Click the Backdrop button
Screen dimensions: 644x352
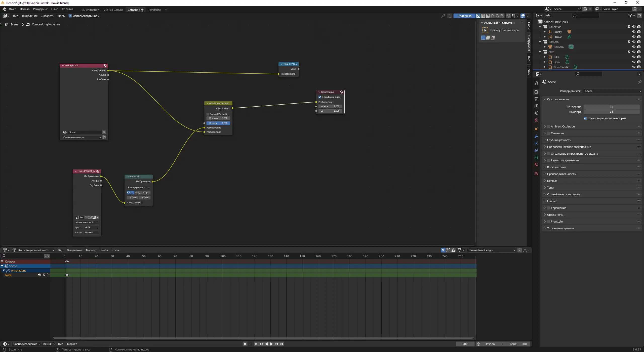click(x=464, y=16)
